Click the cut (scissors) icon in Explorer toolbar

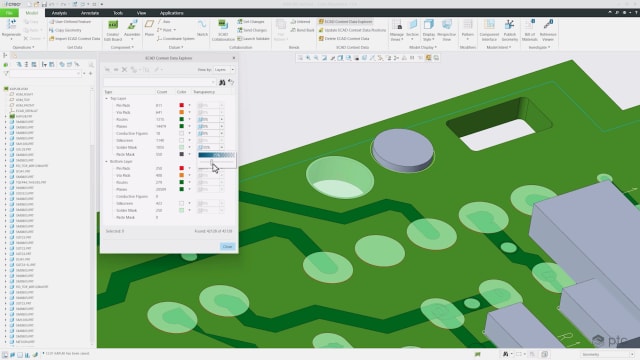[x=124, y=70]
